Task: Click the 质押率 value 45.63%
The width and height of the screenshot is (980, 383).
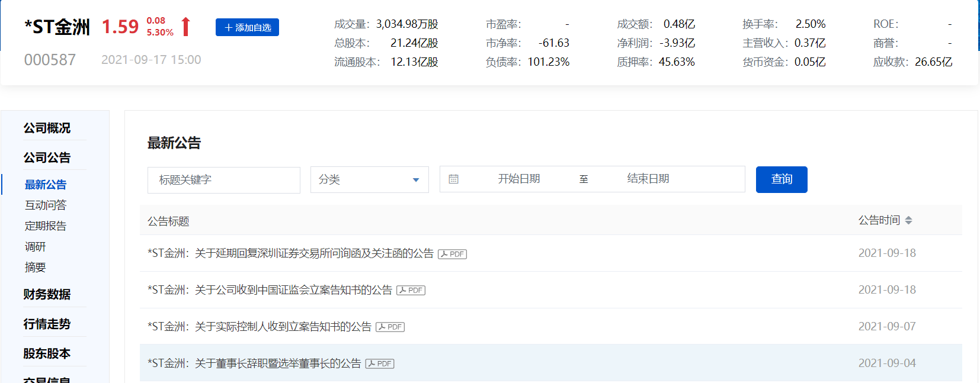Action: pyautogui.click(x=677, y=62)
